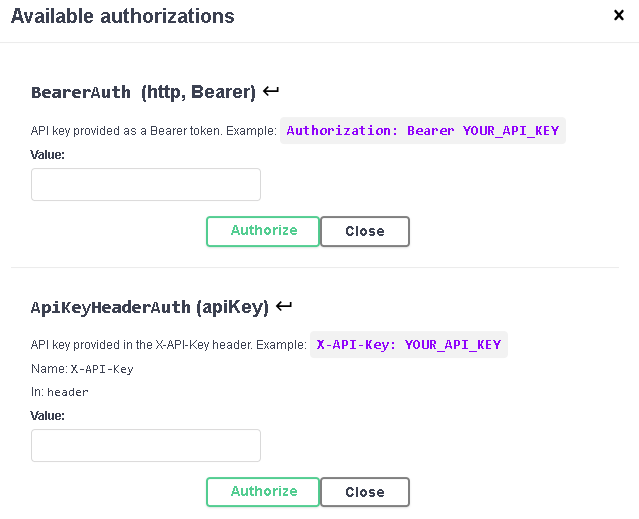Click the arrow icon beside ApiKeyHeaderAuth heading
Screen dimensions: 639x519
[284, 306]
